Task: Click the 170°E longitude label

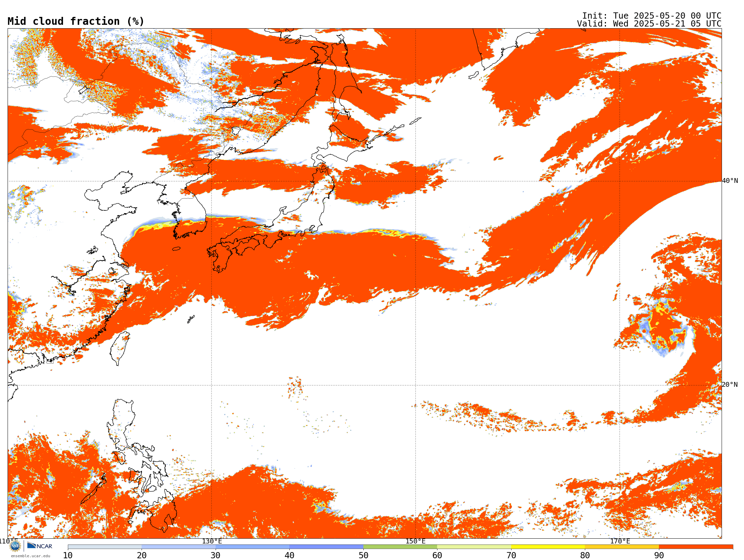Action: [x=620, y=541]
